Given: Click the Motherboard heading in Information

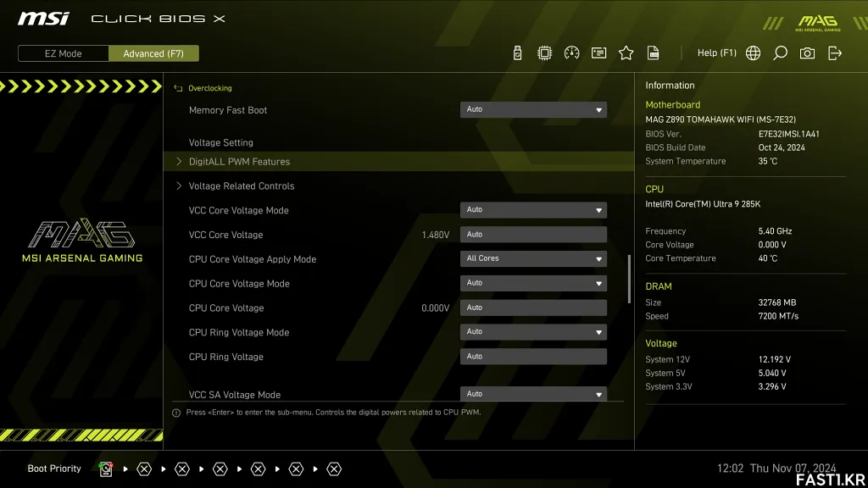Looking at the screenshot, I should point(672,104).
